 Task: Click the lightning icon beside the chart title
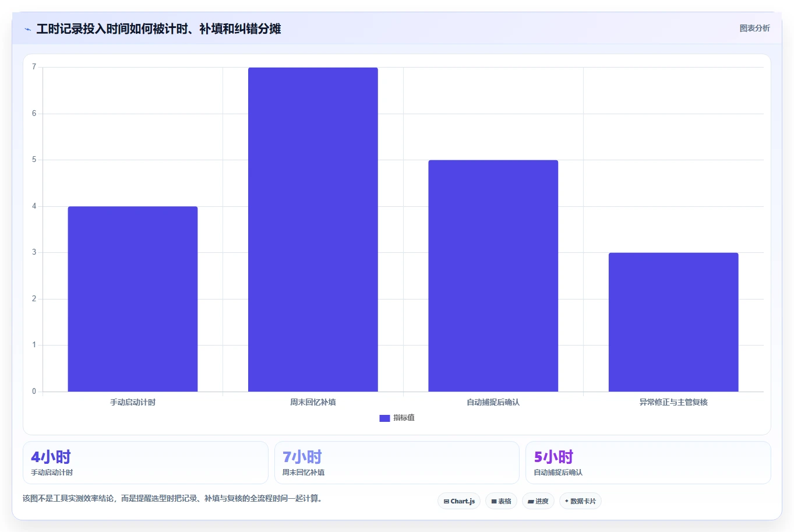[27, 29]
